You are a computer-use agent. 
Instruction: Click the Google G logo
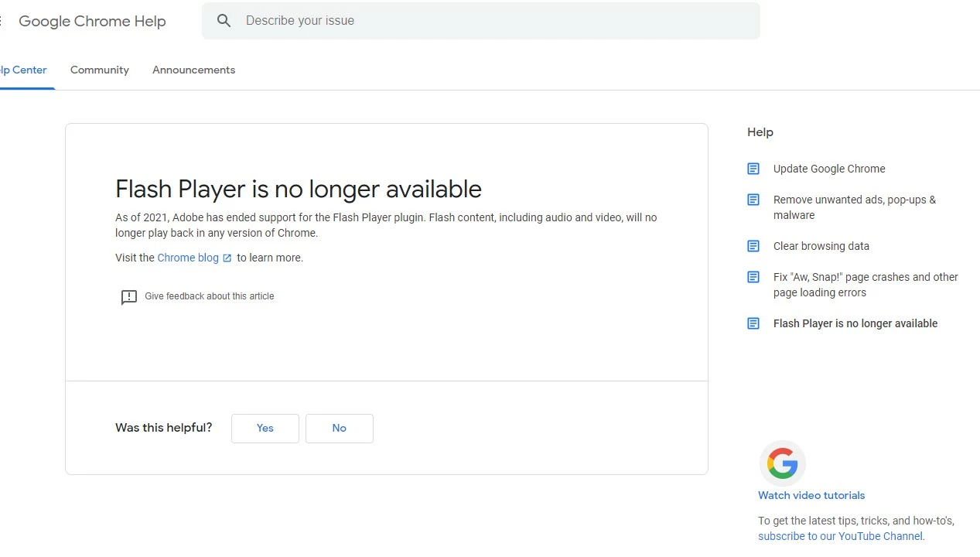pos(783,464)
